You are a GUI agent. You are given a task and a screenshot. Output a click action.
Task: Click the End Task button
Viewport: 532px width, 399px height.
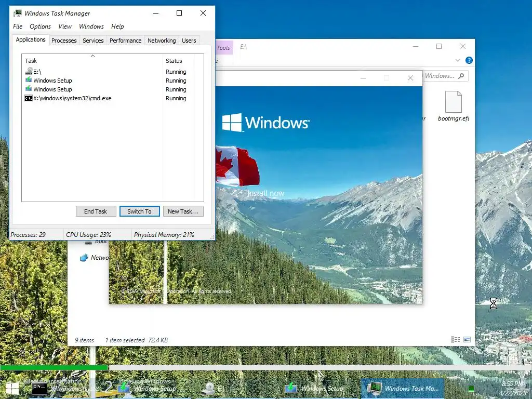[x=96, y=211]
